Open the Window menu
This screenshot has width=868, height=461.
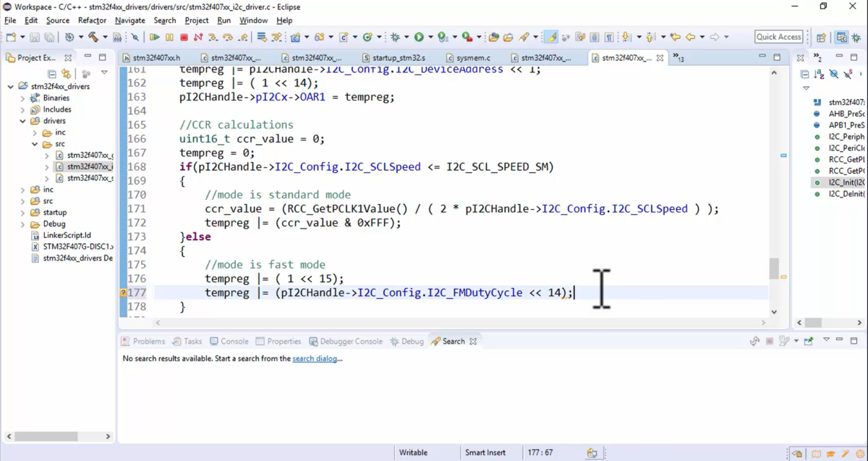[x=253, y=20]
